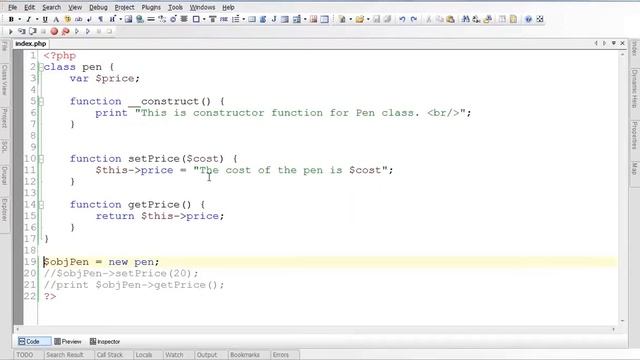This screenshot has height=360, width=640.
Task: Open the Plugins menu
Action: pos(151,7)
